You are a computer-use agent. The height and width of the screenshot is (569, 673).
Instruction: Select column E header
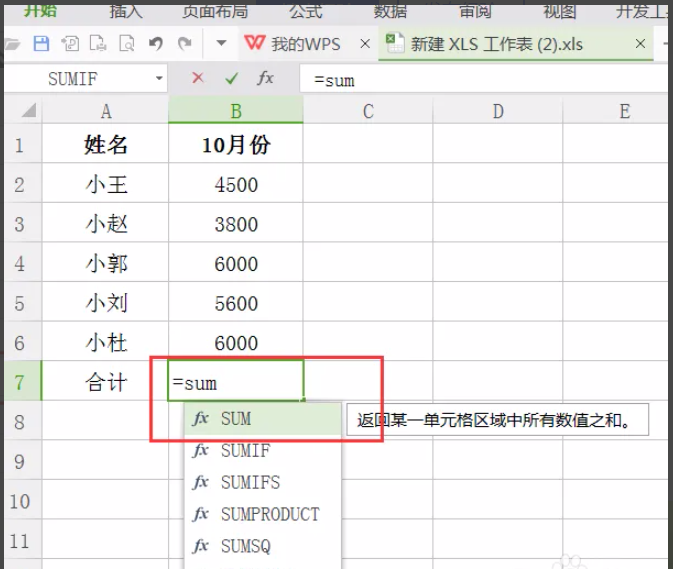(x=617, y=111)
